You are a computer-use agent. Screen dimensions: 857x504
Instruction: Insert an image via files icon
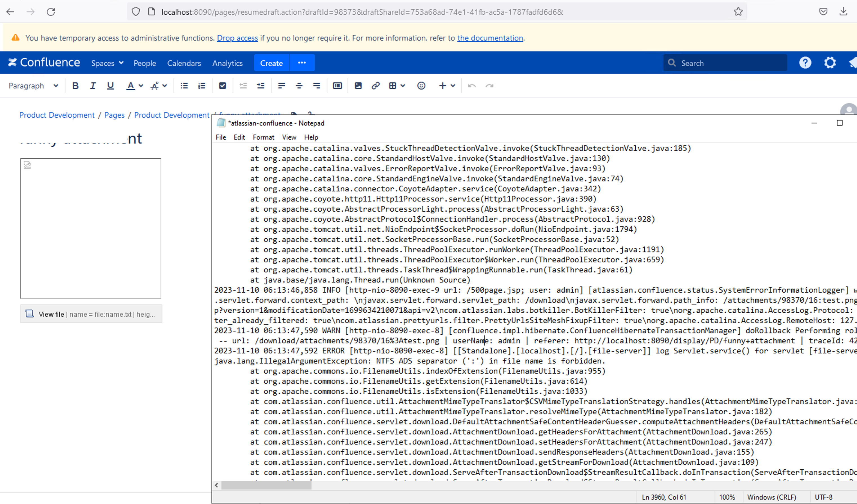[x=358, y=86]
